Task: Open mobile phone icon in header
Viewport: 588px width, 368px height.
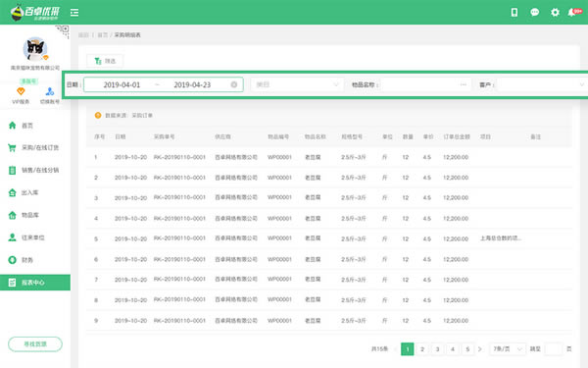Action: click(x=514, y=13)
